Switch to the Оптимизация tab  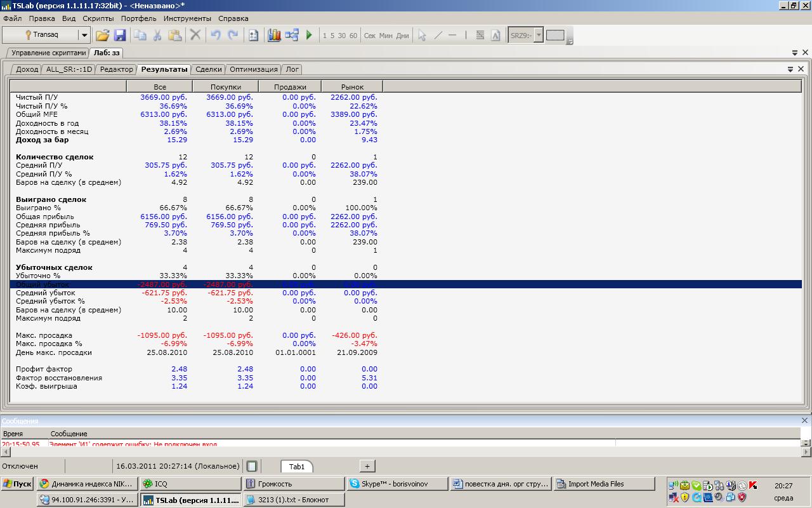(x=253, y=69)
